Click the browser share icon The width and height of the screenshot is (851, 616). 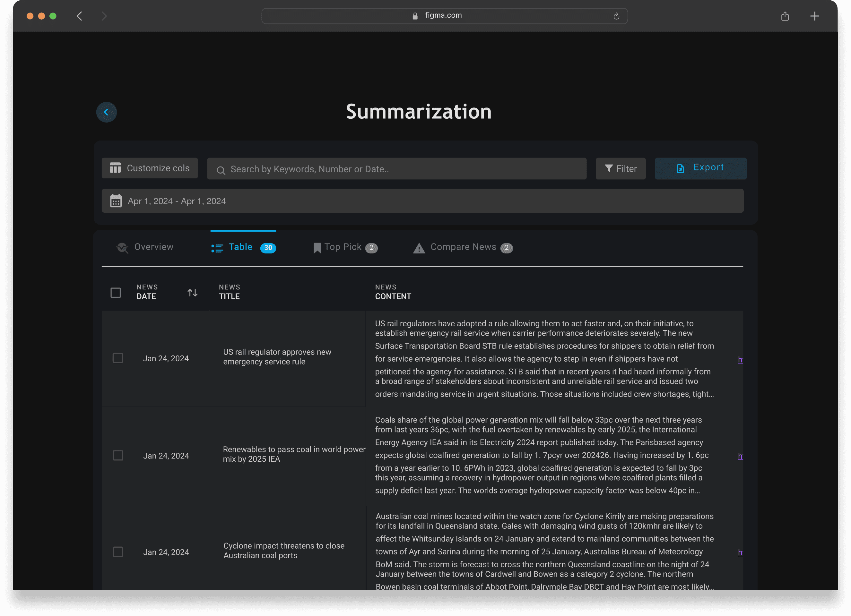785,16
